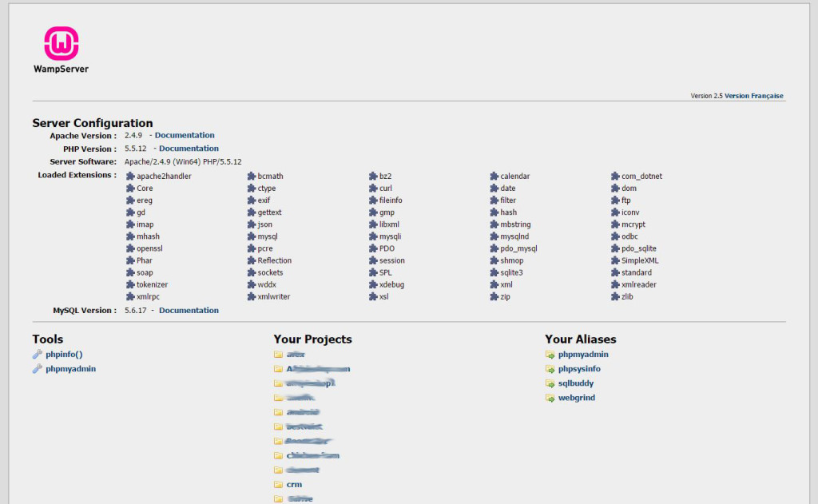The image size is (818, 504).
Task: Open the MySQL Documentation link
Action: click(189, 310)
